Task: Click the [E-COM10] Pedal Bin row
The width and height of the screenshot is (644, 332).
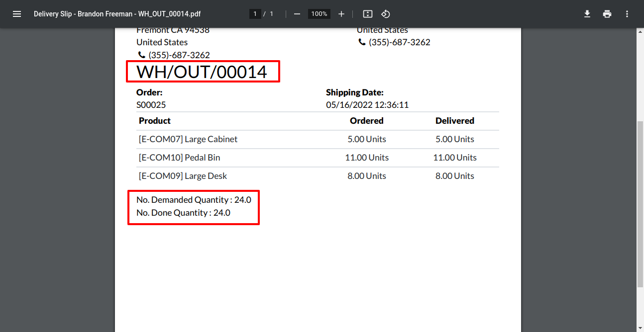Action: [318, 158]
